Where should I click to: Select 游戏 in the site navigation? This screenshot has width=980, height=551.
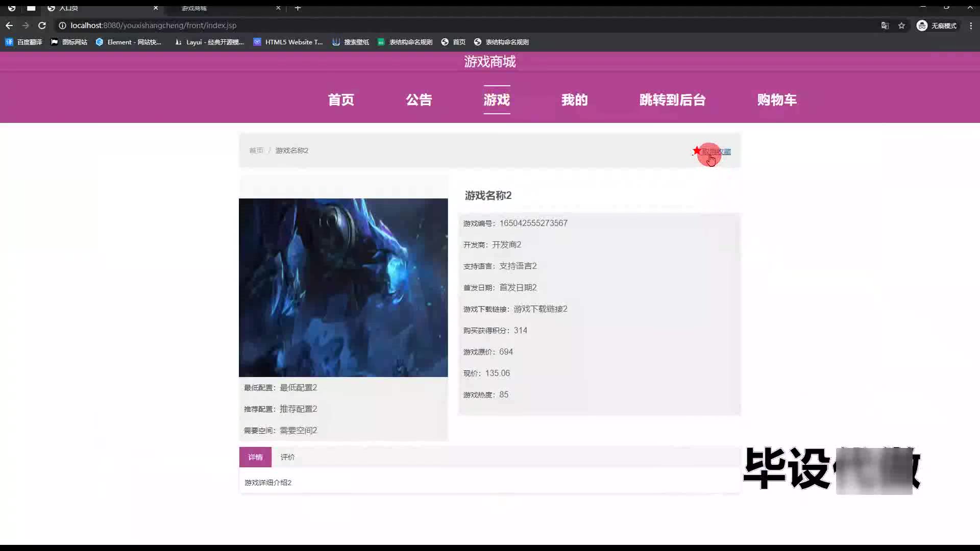pyautogui.click(x=497, y=99)
